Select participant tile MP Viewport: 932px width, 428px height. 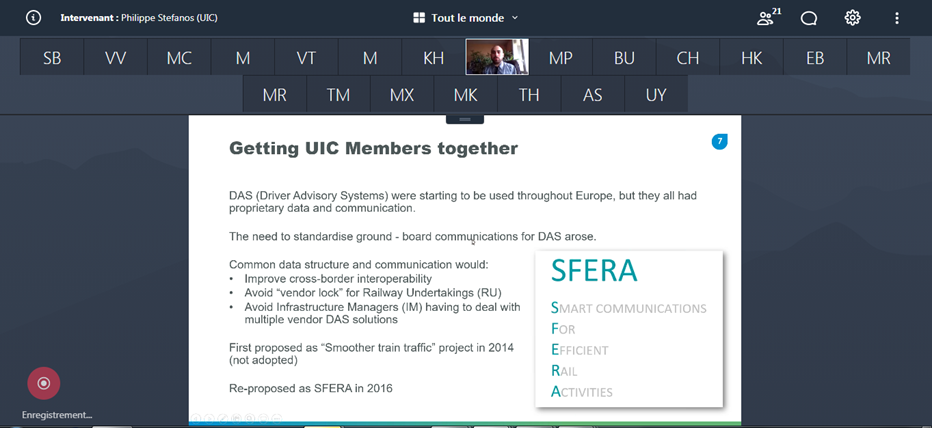(561, 58)
